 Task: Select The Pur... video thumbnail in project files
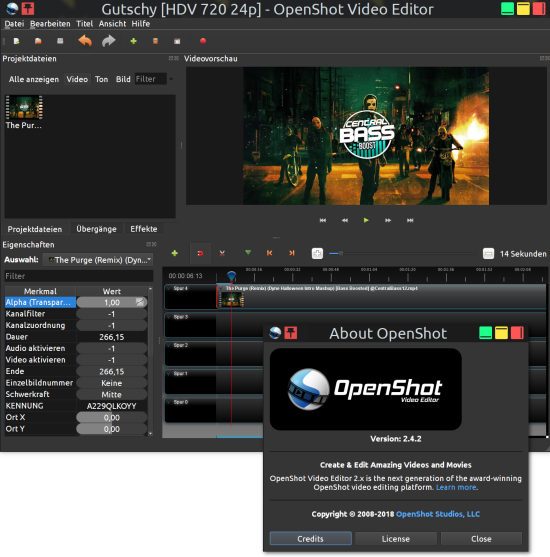pos(24,112)
